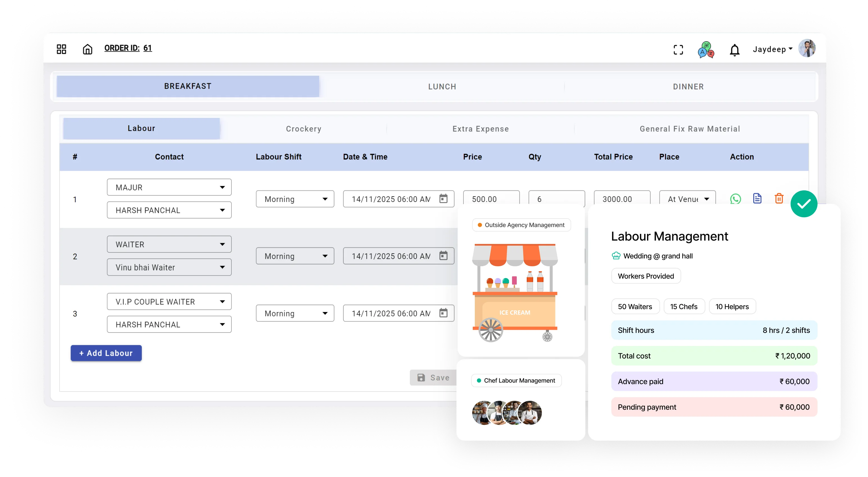The height and width of the screenshot is (477, 868).
Task: Click the green checkmark confirmation icon
Action: [x=804, y=204]
